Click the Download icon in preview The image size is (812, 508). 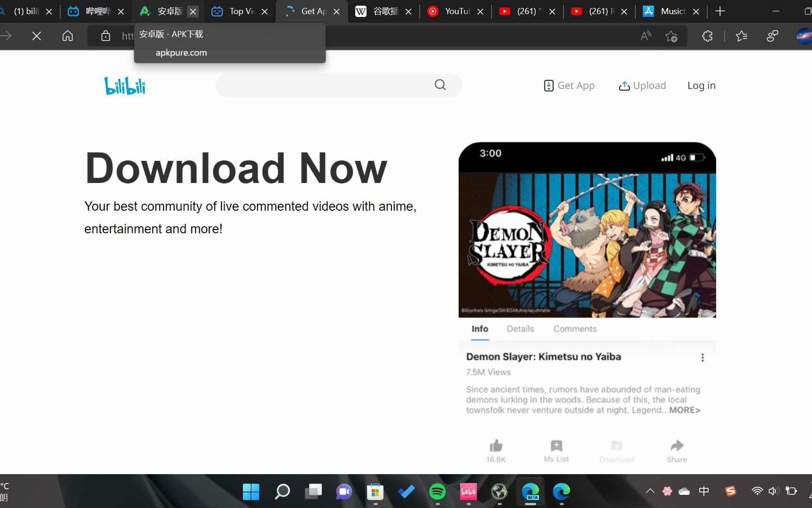pos(617,445)
